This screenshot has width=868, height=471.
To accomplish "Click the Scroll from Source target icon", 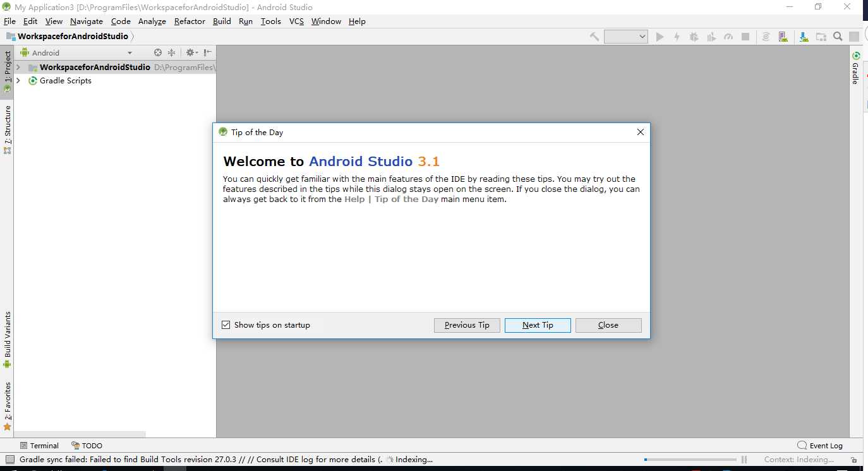I will click(158, 52).
